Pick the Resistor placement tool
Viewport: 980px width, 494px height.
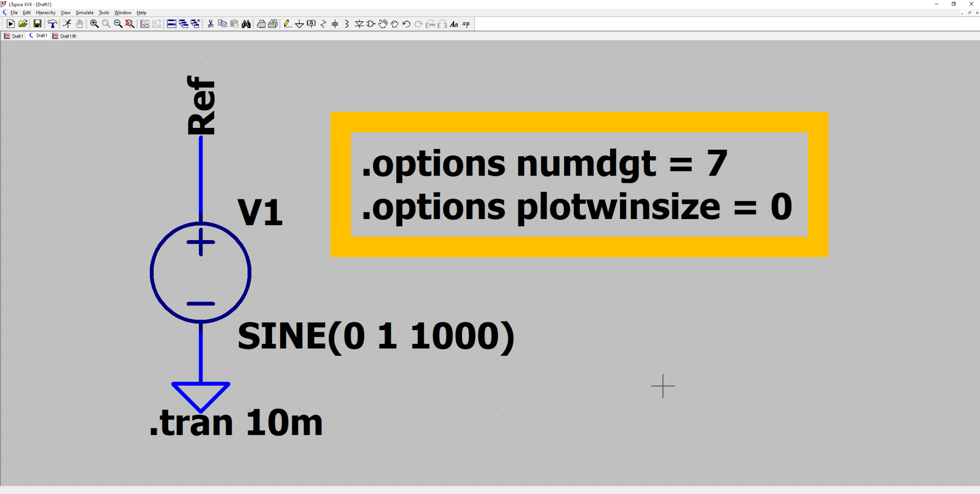click(323, 24)
